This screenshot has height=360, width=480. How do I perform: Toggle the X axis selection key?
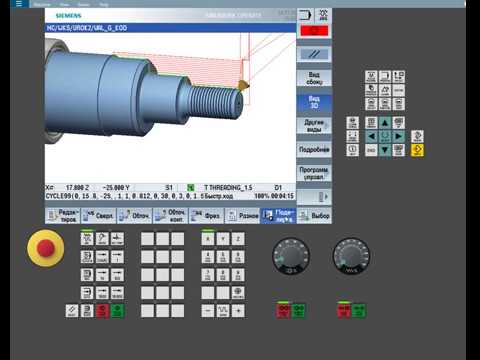[x=208, y=239]
